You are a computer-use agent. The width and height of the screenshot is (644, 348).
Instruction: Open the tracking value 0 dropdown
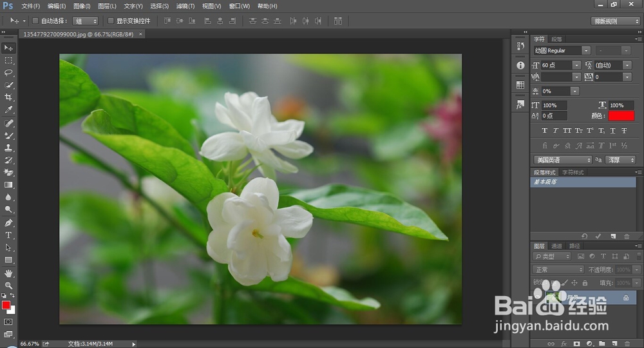[627, 77]
